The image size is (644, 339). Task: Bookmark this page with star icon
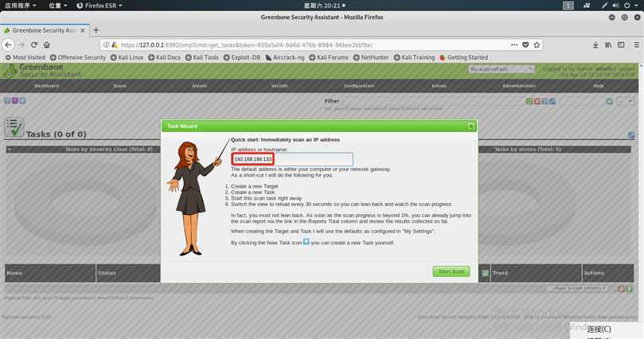[x=537, y=45]
